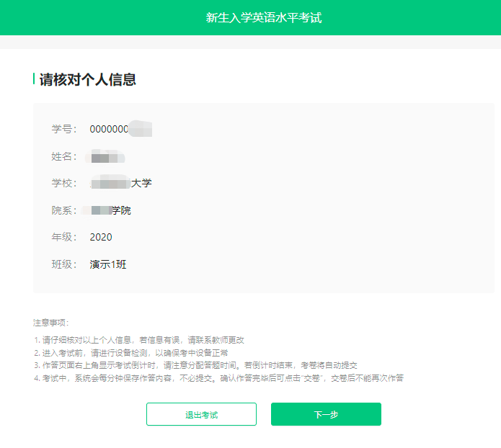The height and width of the screenshot is (448, 501).
Task: Click the blurred name value next to 姓名
Action: click(105, 156)
